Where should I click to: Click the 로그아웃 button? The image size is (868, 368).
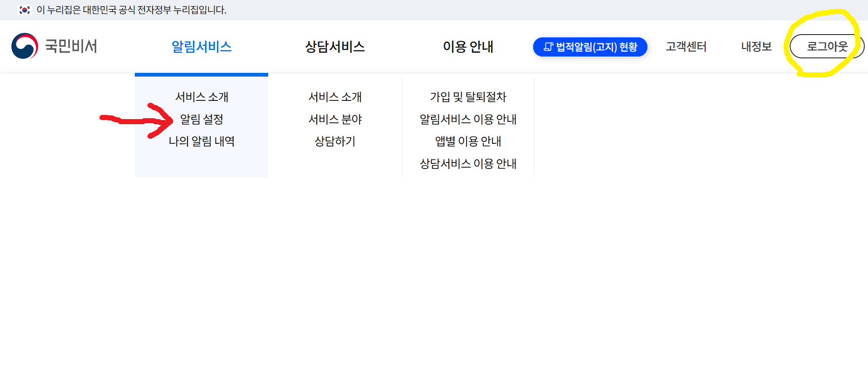pyautogui.click(x=827, y=46)
